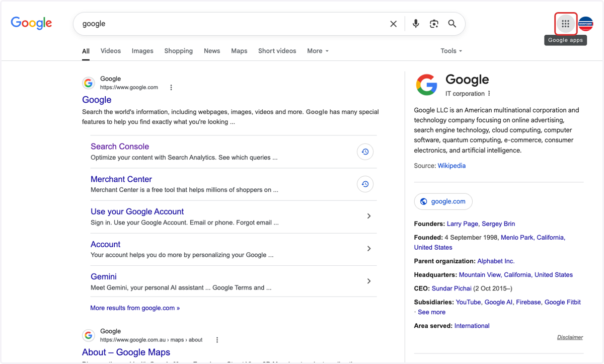The width and height of the screenshot is (604, 364).
Task: Open the Account sitelink
Action: (106, 244)
